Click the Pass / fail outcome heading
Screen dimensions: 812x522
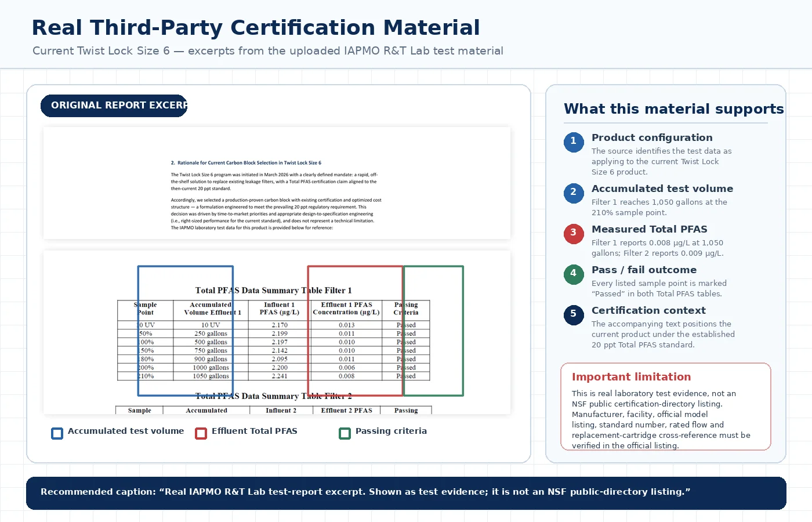tap(644, 270)
